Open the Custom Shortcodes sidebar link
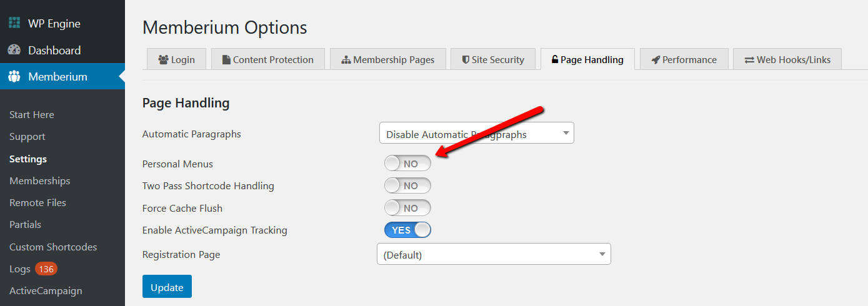868x306 pixels. tap(53, 247)
